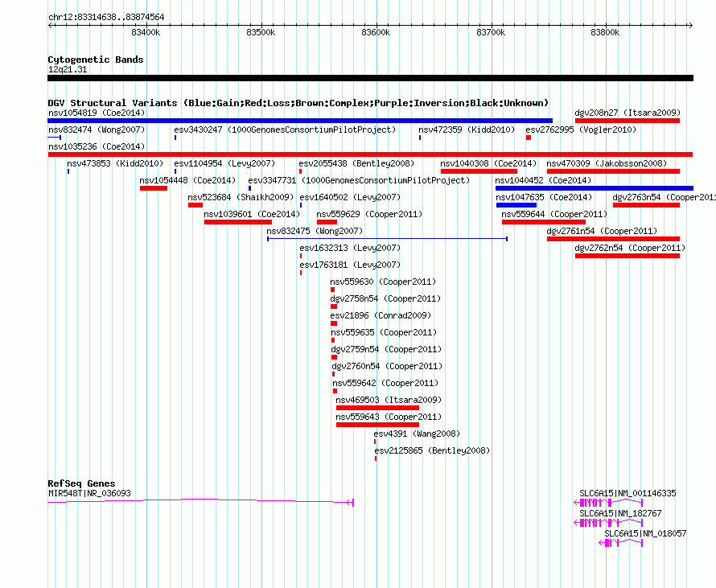Click the RefSeq Genes track title
This screenshot has width=716, height=588.
pos(82,483)
